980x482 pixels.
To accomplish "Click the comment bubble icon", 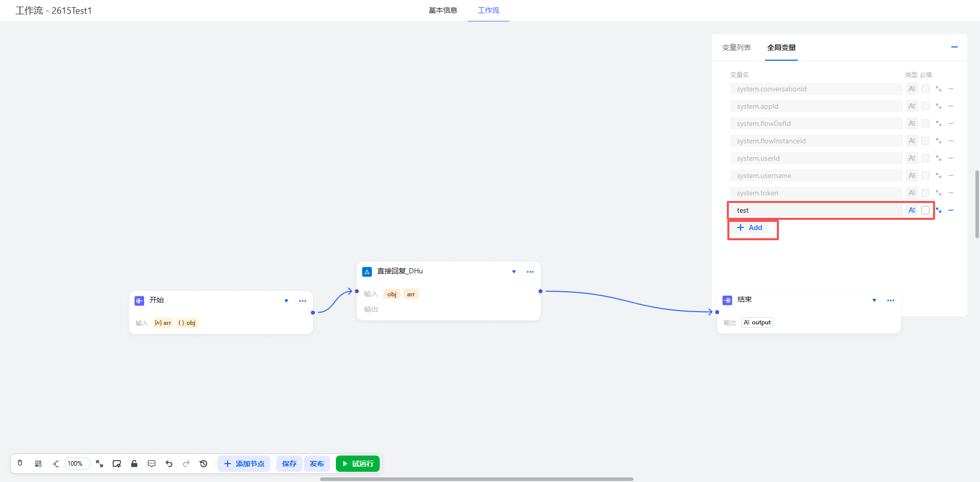I will coord(152,464).
